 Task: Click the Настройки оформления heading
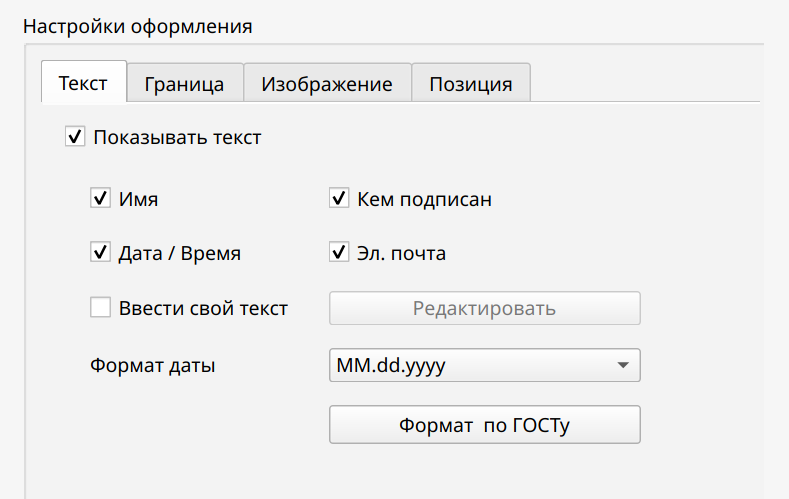tap(137, 26)
